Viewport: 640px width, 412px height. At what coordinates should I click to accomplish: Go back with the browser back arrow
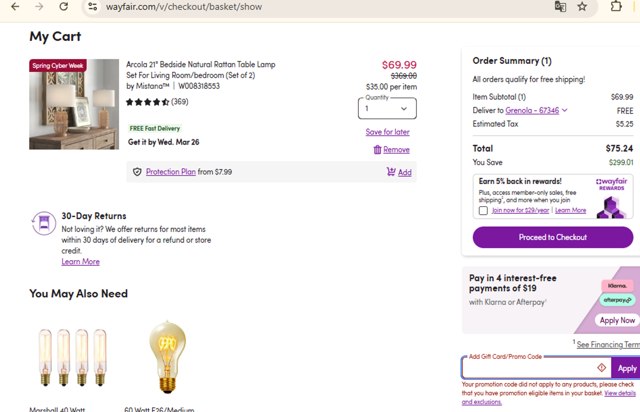coord(15,7)
